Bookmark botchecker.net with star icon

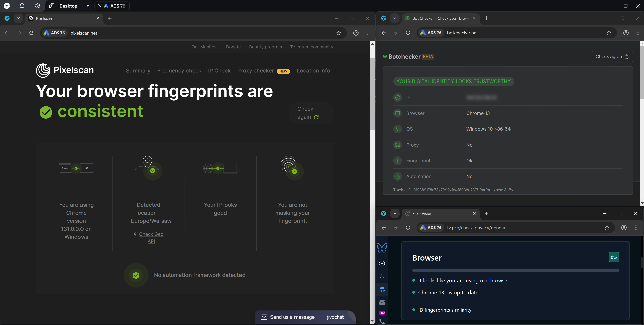coord(609,33)
